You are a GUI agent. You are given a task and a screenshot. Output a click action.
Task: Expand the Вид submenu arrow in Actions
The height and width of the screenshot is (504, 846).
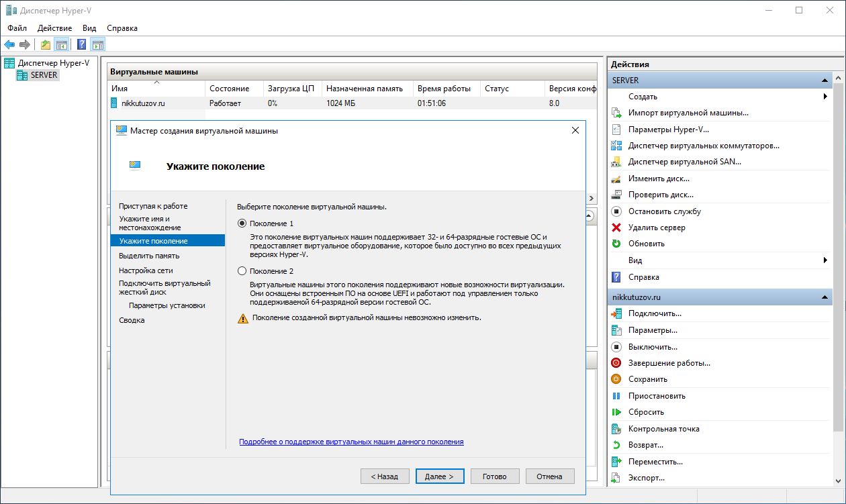tap(825, 260)
